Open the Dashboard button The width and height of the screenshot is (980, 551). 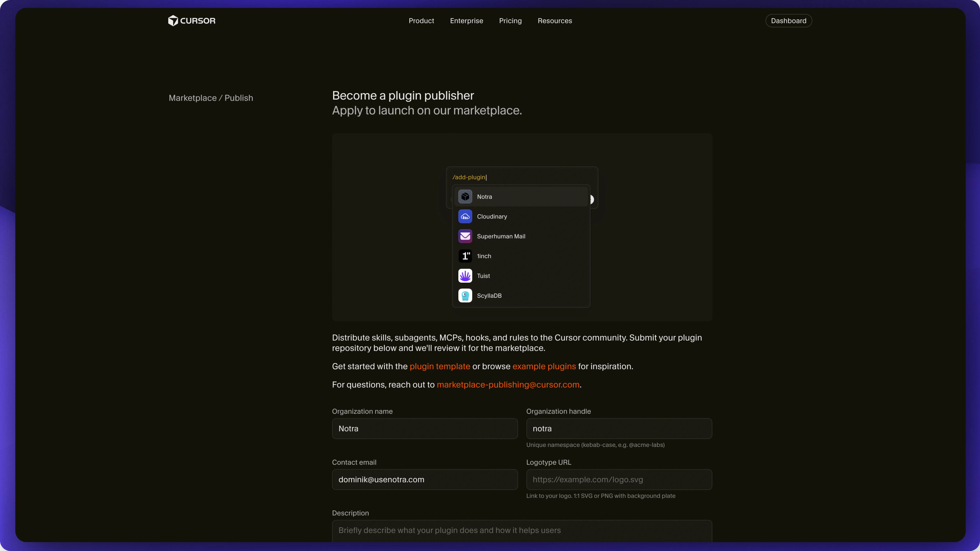click(x=788, y=20)
